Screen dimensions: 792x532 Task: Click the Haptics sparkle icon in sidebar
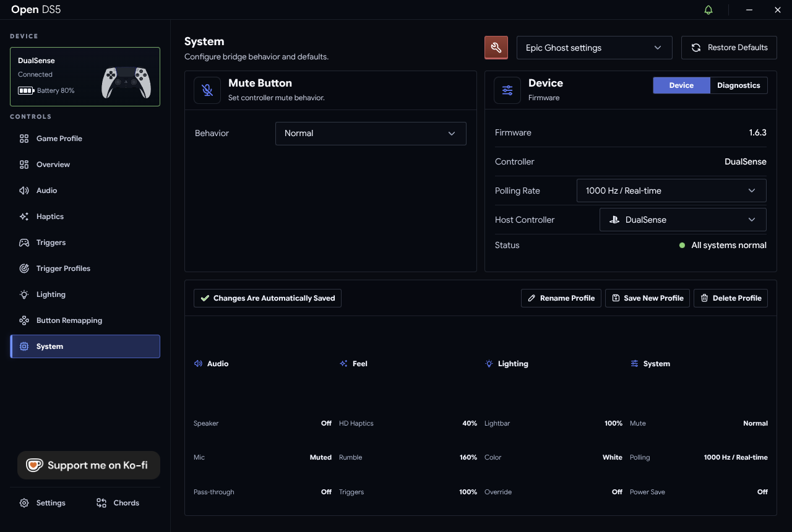click(x=24, y=217)
